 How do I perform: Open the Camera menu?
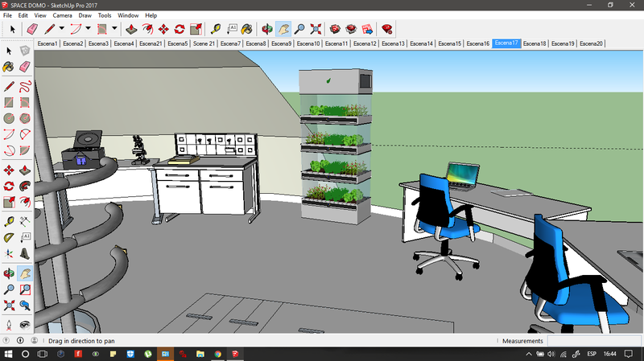click(x=62, y=15)
